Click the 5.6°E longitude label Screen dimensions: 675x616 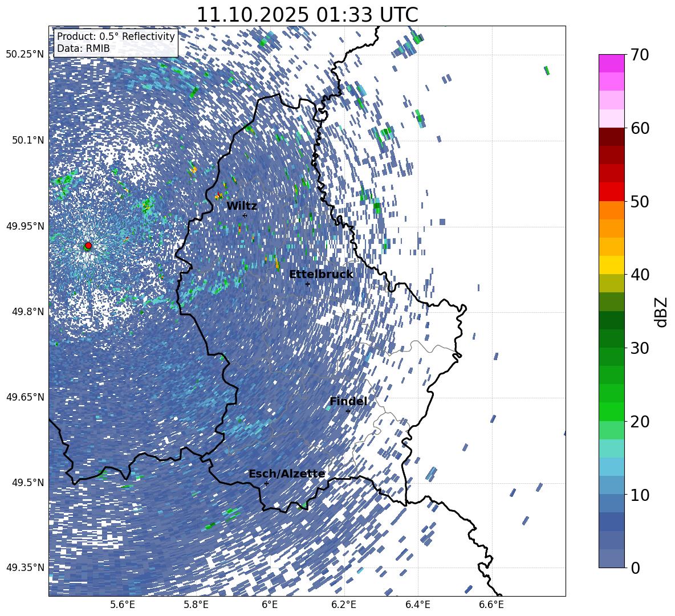pos(123,605)
